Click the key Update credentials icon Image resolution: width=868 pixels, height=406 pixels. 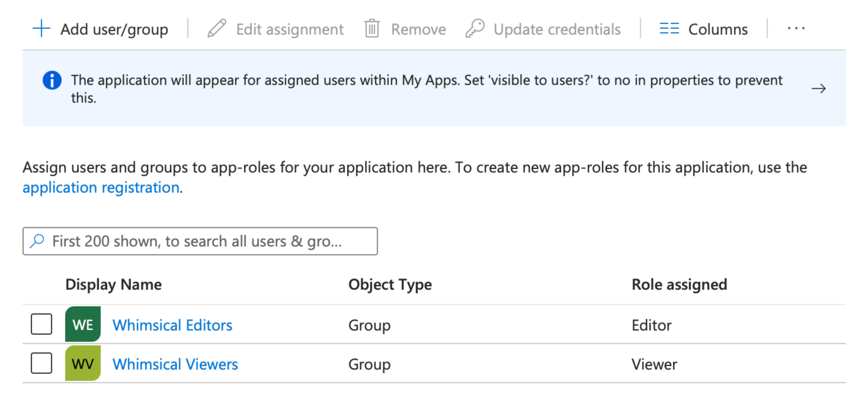point(475,29)
